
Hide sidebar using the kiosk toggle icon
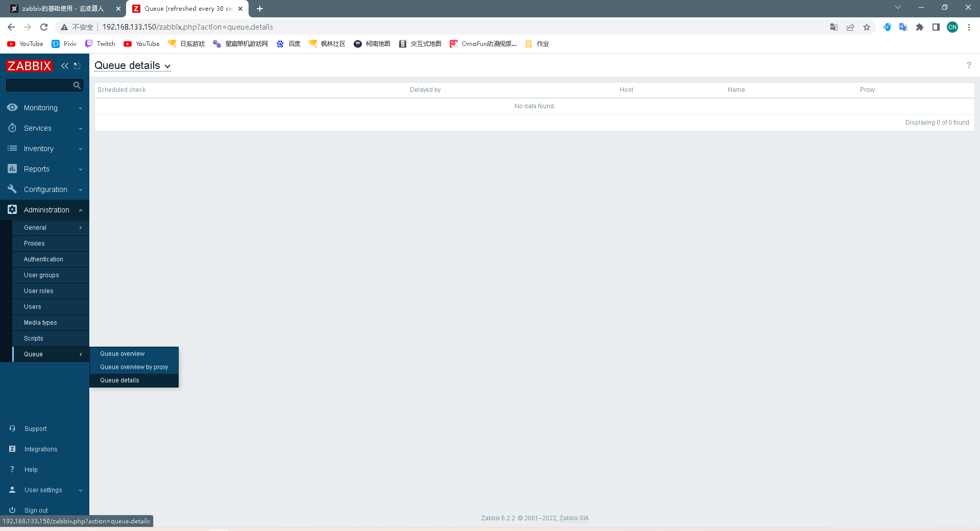77,66
